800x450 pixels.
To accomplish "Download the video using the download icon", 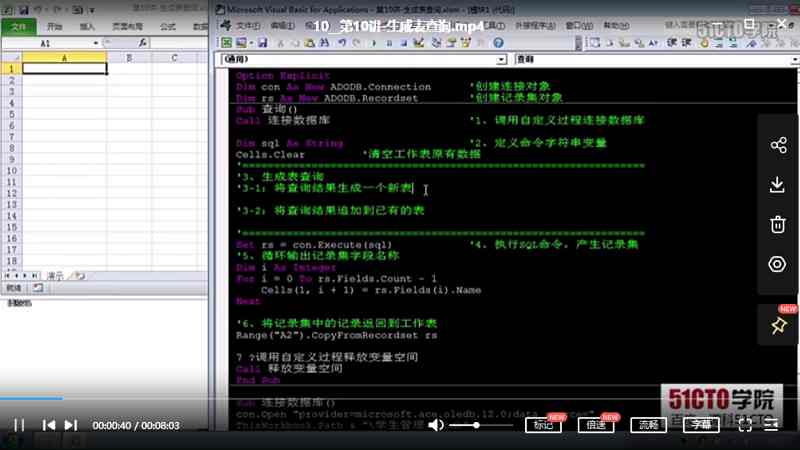I will [777, 185].
